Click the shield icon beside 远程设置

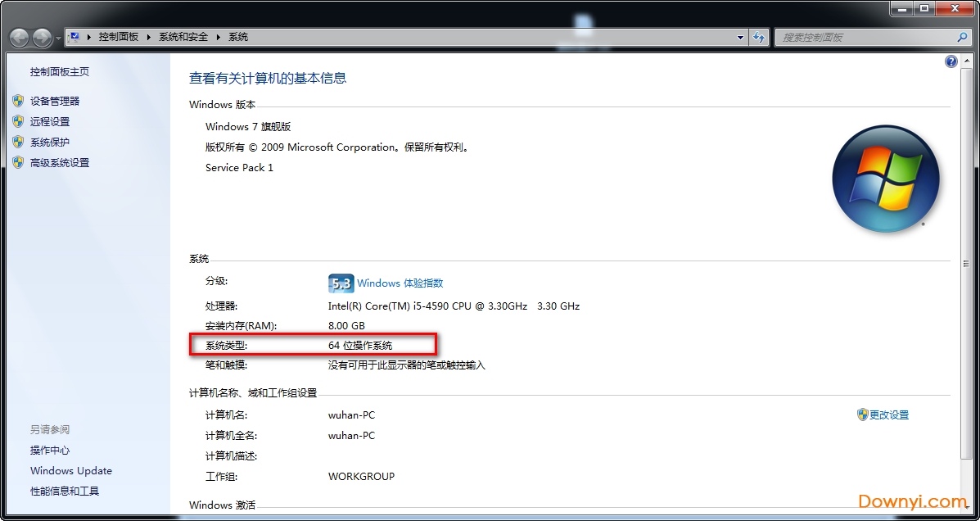pyautogui.click(x=18, y=121)
